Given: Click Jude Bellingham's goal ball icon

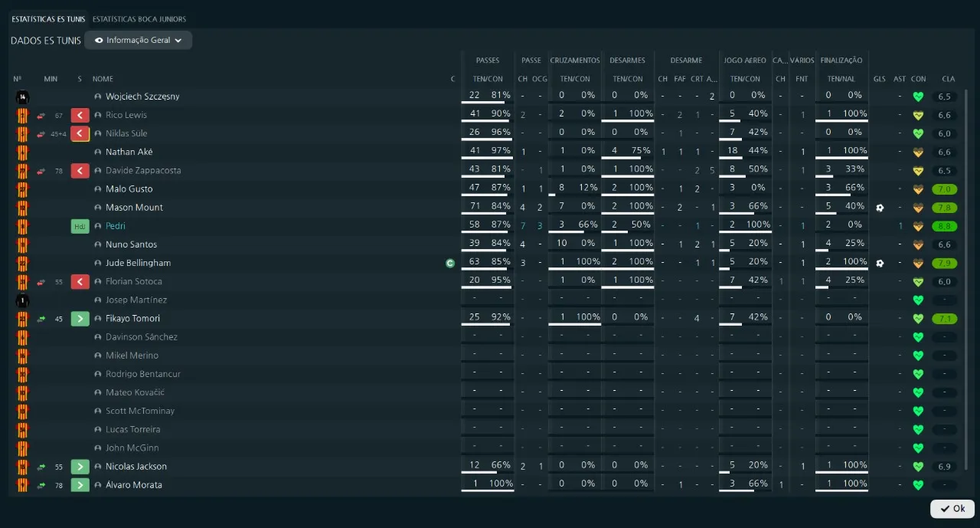Looking at the screenshot, I should point(880,263).
